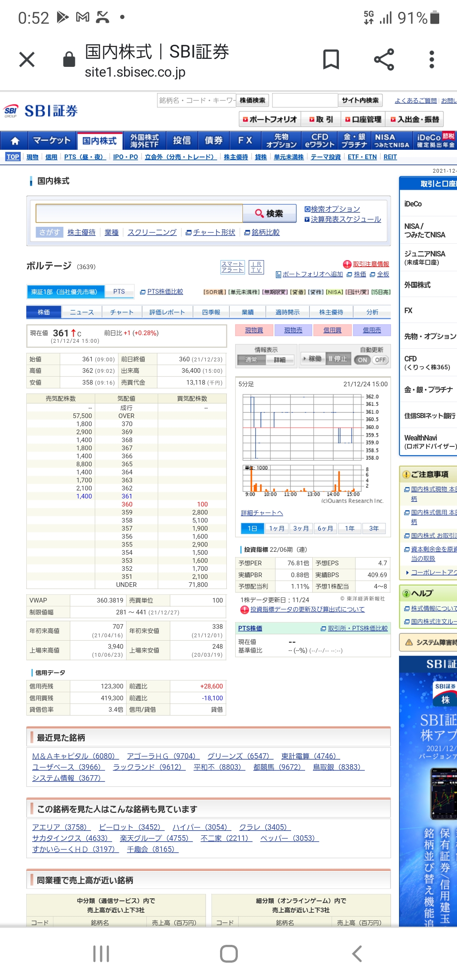This screenshot has height=980, width=457.
Task: Click the SBI証券 logo
Action: click(41, 111)
